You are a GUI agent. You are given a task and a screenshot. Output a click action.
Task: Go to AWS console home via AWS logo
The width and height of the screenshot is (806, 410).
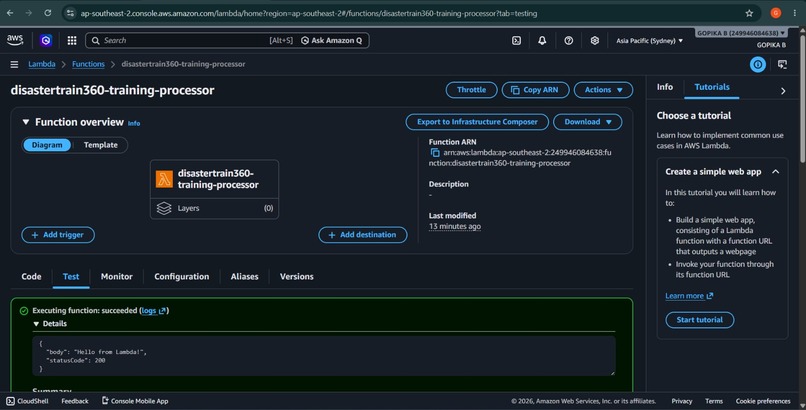15,40
